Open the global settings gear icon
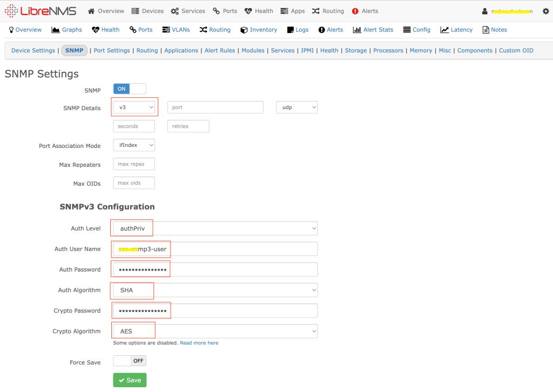This screenshot has height=392, width=553. 545,11
